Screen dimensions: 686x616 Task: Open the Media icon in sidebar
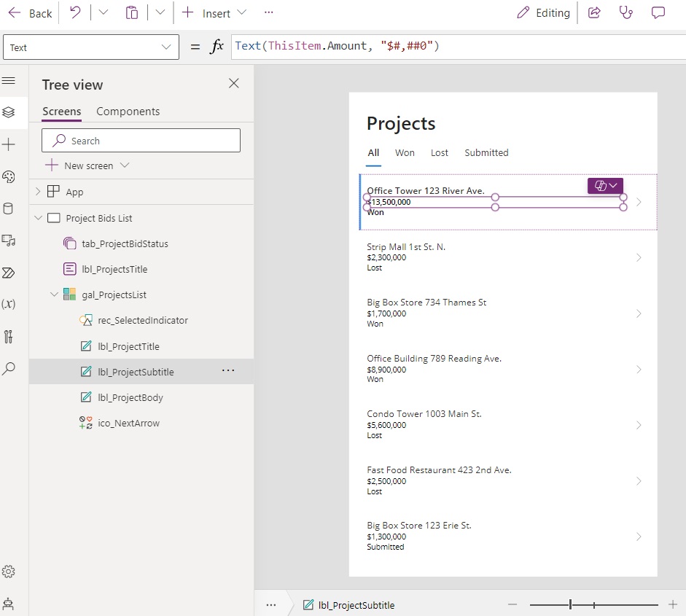9,241
